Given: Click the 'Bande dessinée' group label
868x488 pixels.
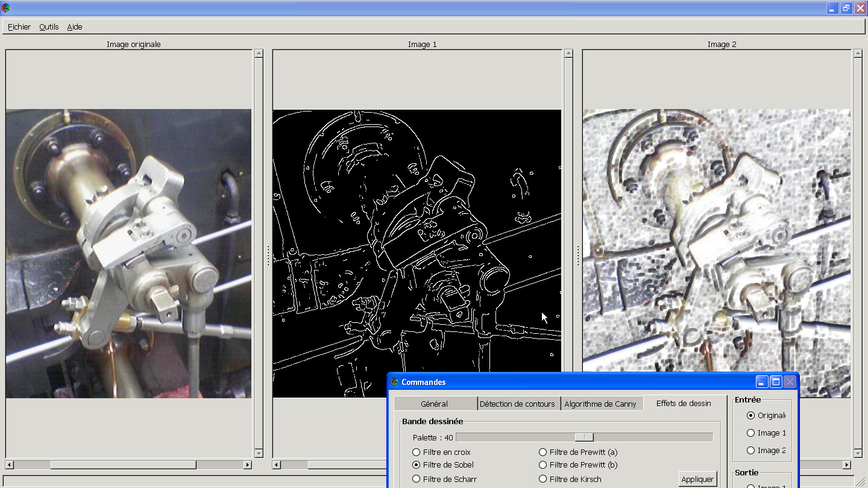Looking at the screenshot, I should coord(433,421).
